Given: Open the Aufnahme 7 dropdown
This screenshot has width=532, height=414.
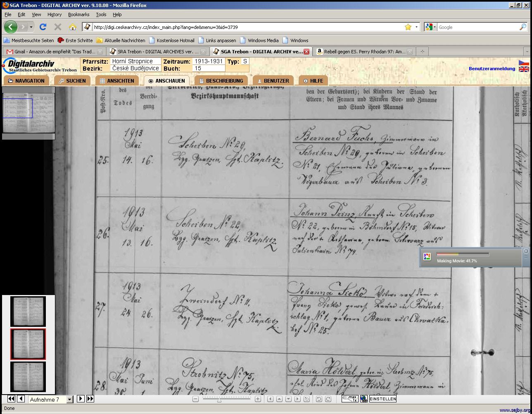Looking at the screenshot, I should (x=69, y=399).
